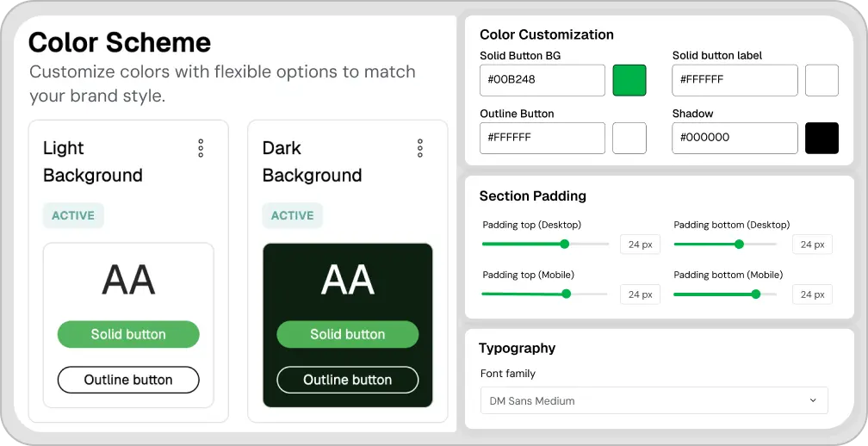Click ACTIVE badge on Light Background card
Viewport: 868px width, 446px height.
(73, 215)
